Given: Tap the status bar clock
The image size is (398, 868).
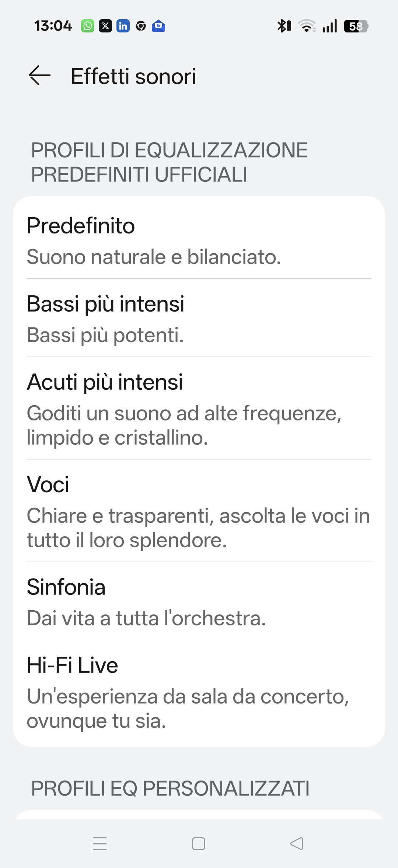Looking at the screenshot, I should coord(53,26).
